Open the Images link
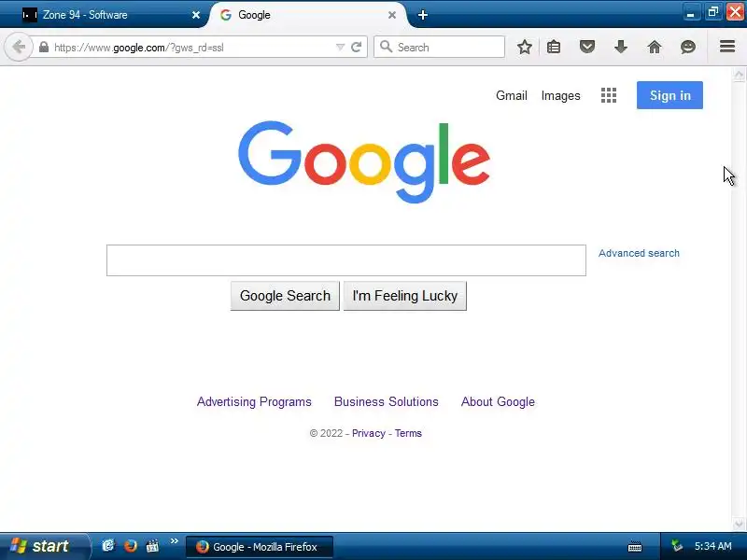This screenshot has height=560, width=747. [561, 96]
